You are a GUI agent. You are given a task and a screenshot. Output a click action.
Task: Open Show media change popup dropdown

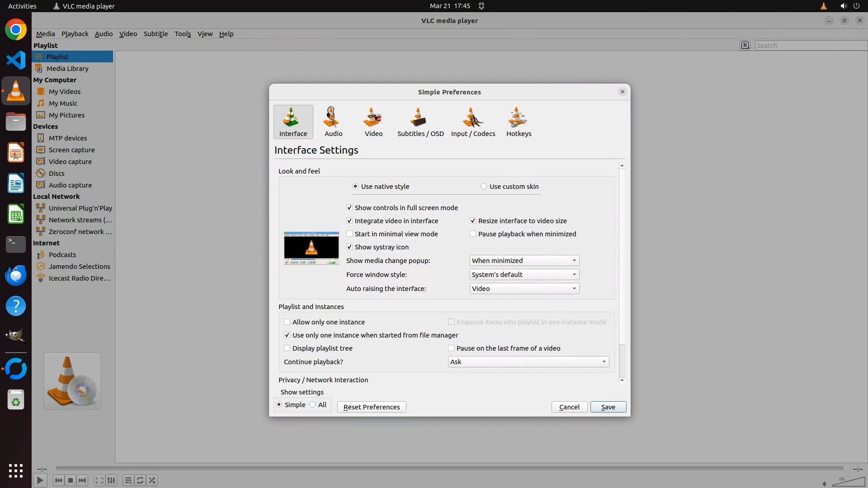click(x=524, y=261)
